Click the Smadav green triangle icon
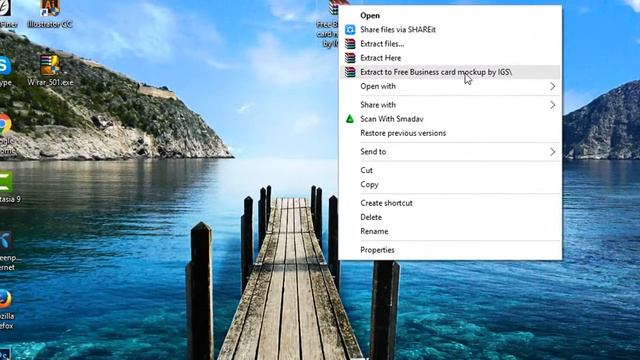This screenshot has width=640, height=360. 350,119
